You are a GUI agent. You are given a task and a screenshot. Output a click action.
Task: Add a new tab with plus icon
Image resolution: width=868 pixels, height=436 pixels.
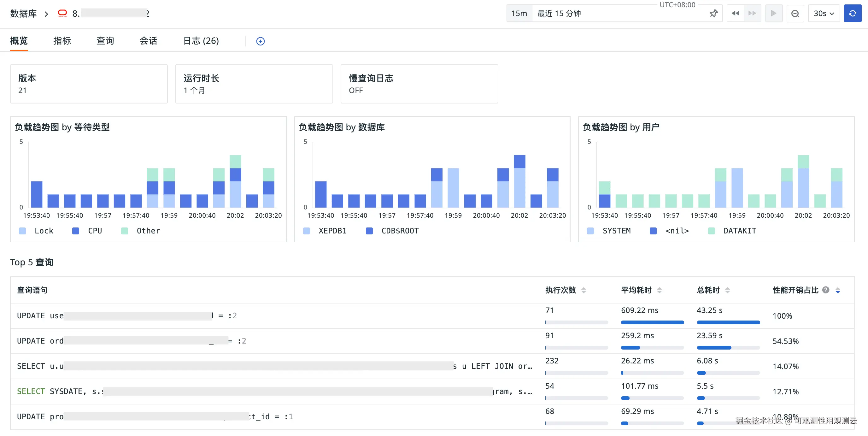click(261, 41)
